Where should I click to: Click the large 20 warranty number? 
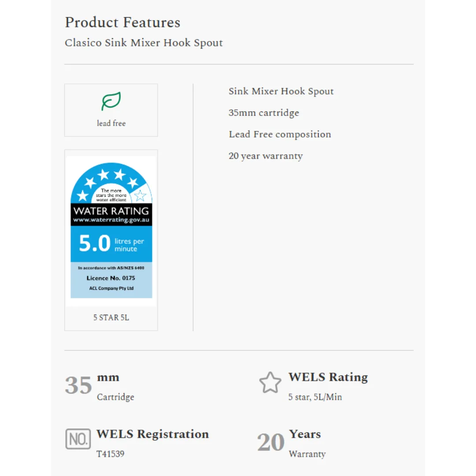[271, 443]
